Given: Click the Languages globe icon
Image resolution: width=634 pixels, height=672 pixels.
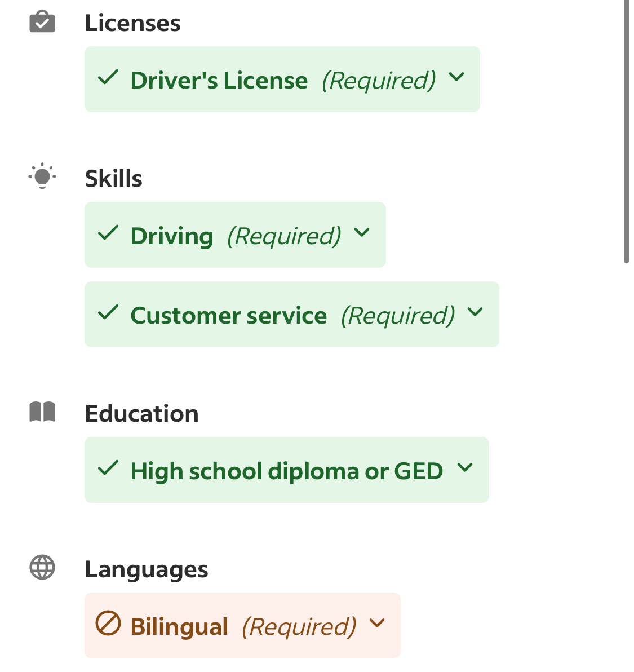Looking at the screenshot, I should coord(42,568).
